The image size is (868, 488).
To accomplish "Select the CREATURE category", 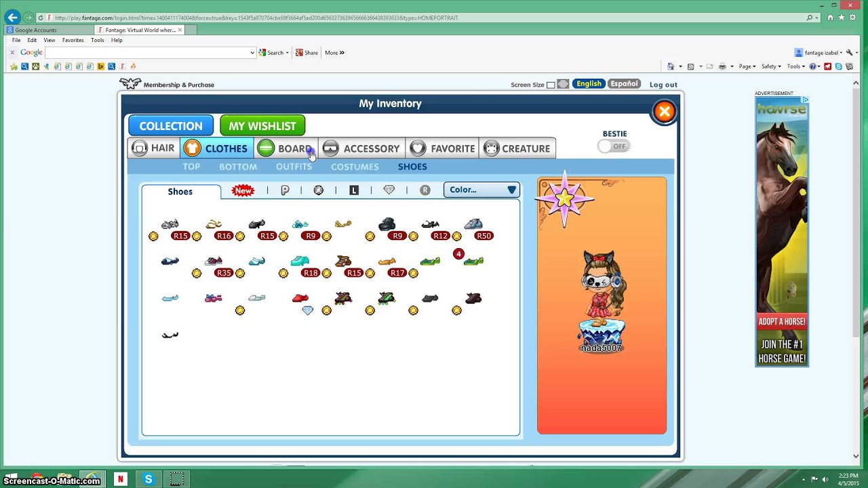I will 517,148.
